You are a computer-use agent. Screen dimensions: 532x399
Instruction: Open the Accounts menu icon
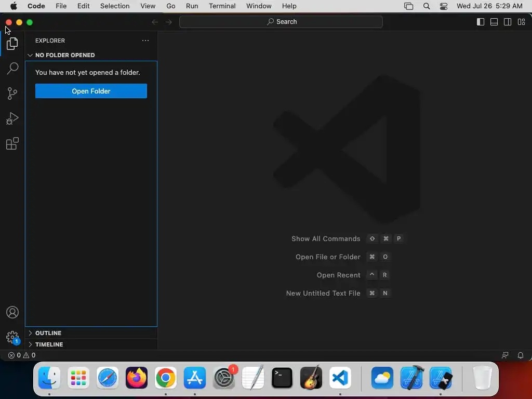pos(12,312)
